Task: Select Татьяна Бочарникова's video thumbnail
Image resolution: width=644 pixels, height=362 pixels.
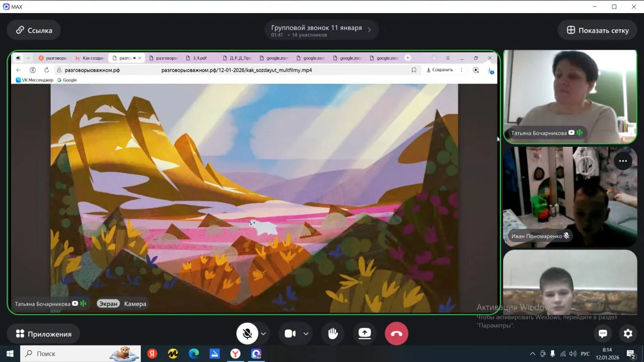Action: click(570, 96)
